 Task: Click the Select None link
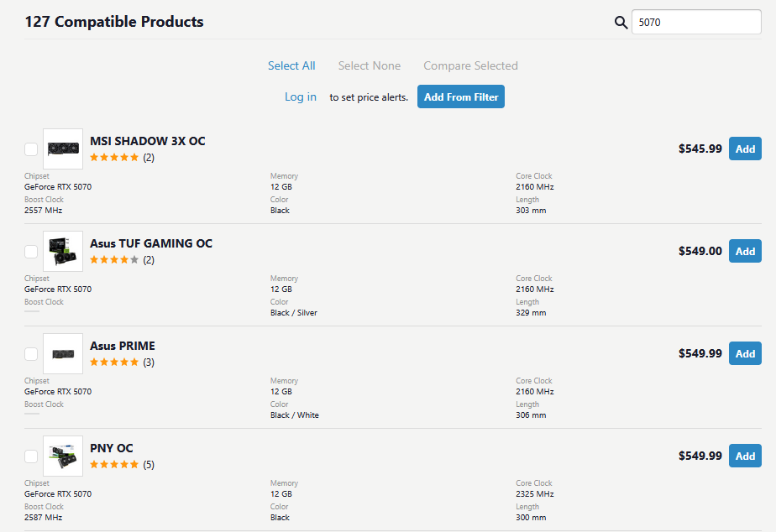[370, 65]
